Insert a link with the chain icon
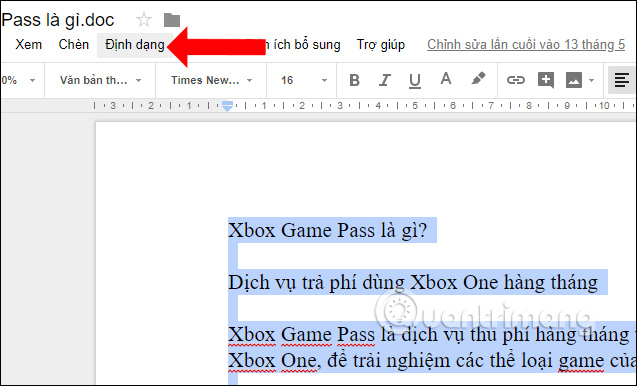The width and height of the screenshot is (637, 386). (516, 80)
